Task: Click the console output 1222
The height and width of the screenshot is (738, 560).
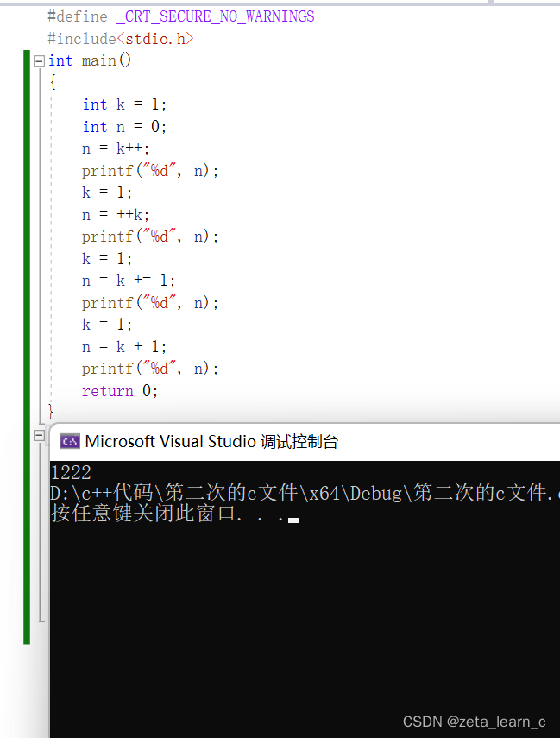Action: point(71,472)
